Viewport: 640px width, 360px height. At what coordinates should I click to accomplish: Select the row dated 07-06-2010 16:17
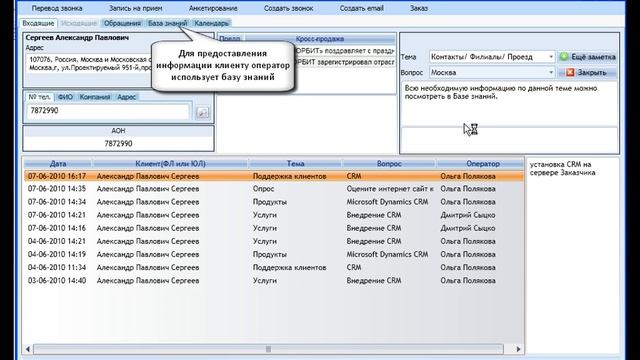(x=273, y=176)
